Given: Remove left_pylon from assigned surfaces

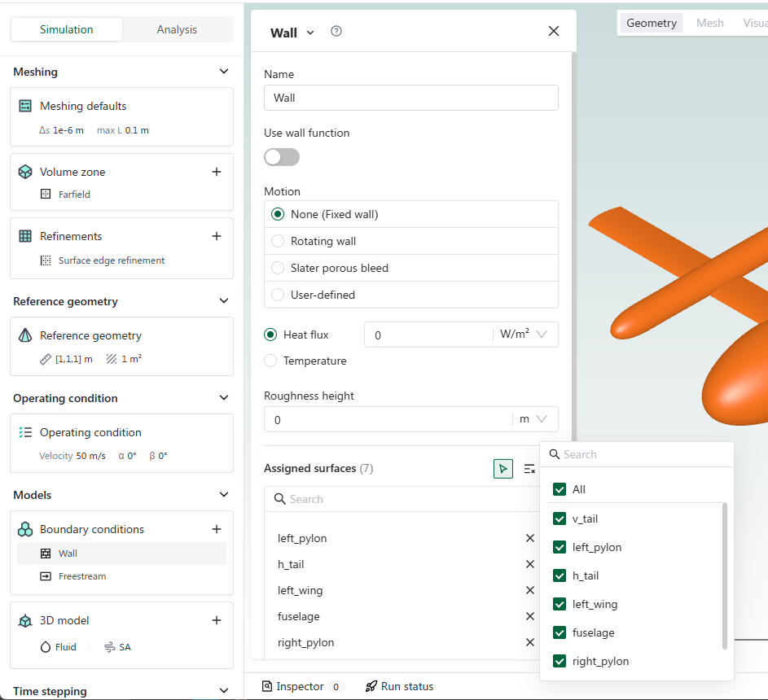Looking at the screenshot, I should coord(530,538).
